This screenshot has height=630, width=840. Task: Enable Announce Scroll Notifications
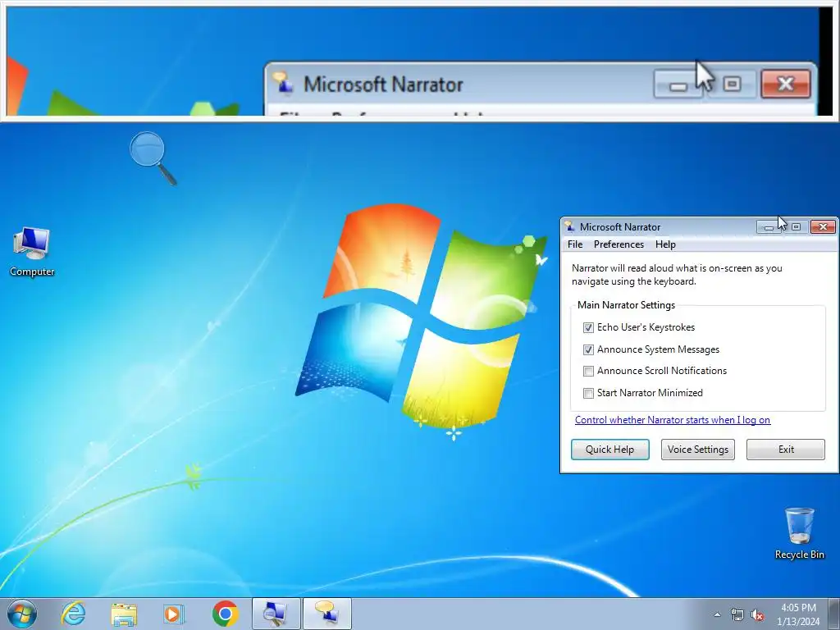click(588, 371)
